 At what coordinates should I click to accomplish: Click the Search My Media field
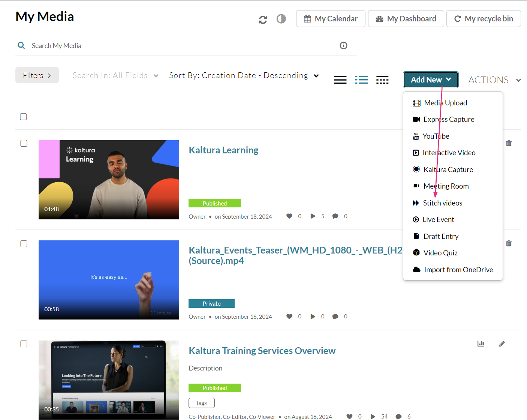(x=180, y=45)
